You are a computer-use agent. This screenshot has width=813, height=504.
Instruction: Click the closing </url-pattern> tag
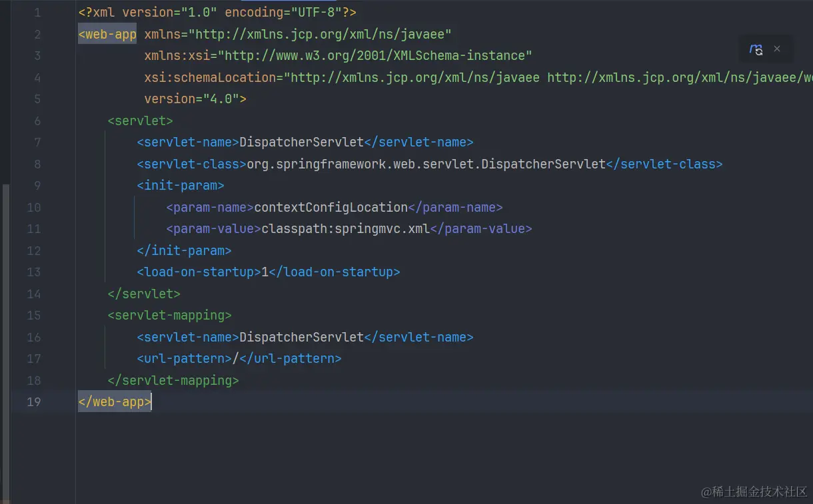click(x=291, y=358)
